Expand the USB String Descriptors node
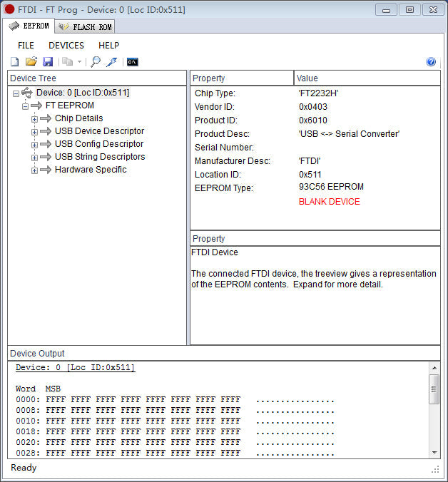448x482 pixels. coord(34,158)
